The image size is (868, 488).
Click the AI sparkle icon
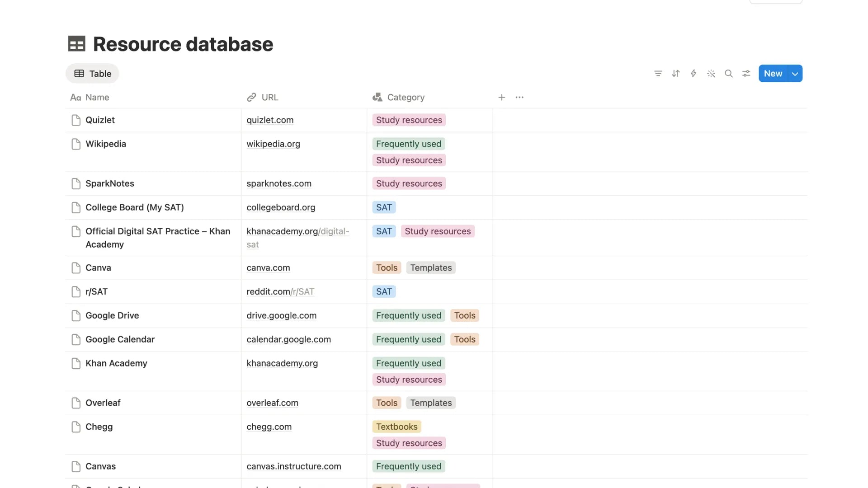click(711, 73)
